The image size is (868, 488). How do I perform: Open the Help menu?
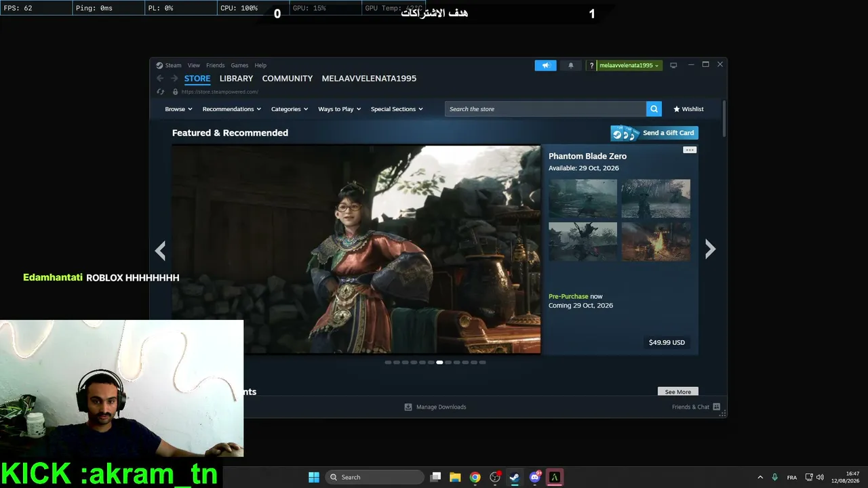pyautogui.click(x=260, y=66)
